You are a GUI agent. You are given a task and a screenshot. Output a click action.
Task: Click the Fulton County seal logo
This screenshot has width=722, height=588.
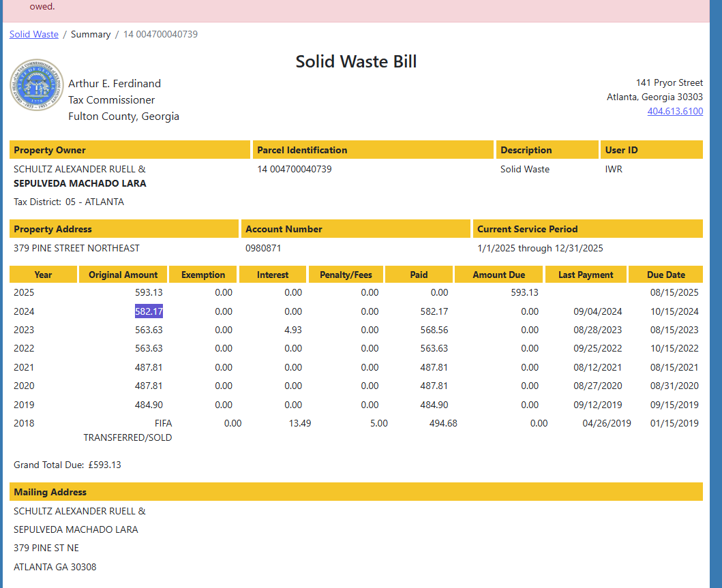coord(36,85)
